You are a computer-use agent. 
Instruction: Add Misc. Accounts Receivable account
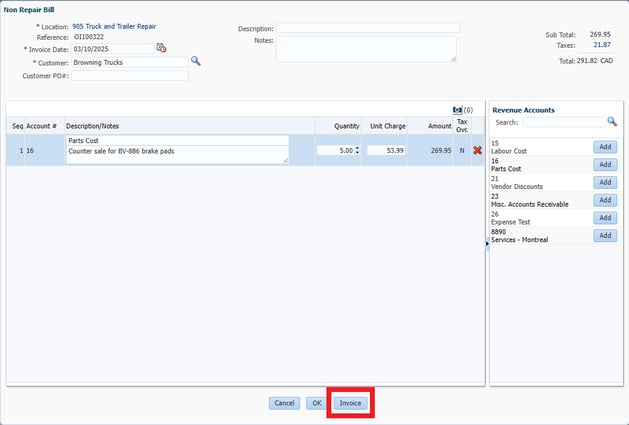coord(604,200)
